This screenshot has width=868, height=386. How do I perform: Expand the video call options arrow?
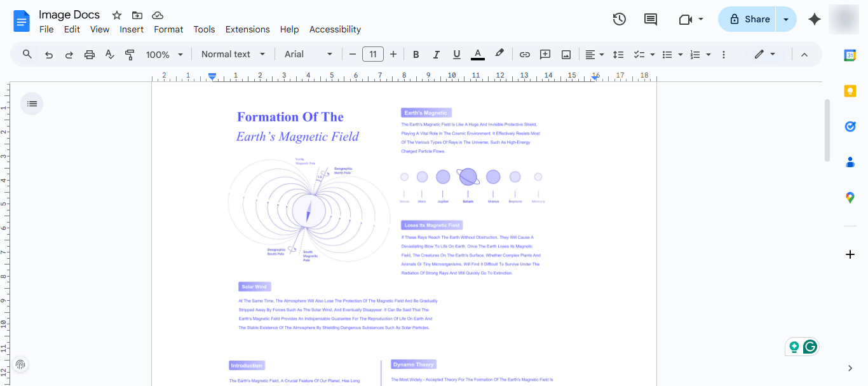[x=701, y=19]
